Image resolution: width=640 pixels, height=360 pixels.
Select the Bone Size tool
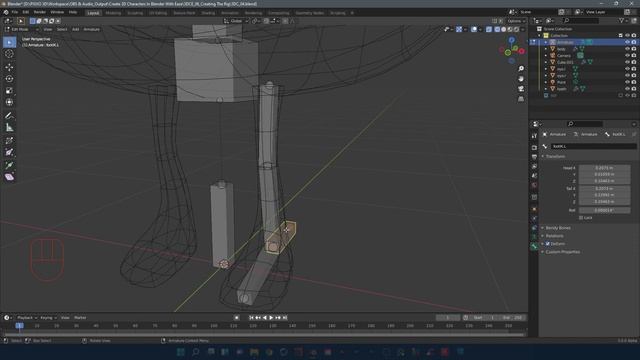pyautogui.click(x=9, y=152)
